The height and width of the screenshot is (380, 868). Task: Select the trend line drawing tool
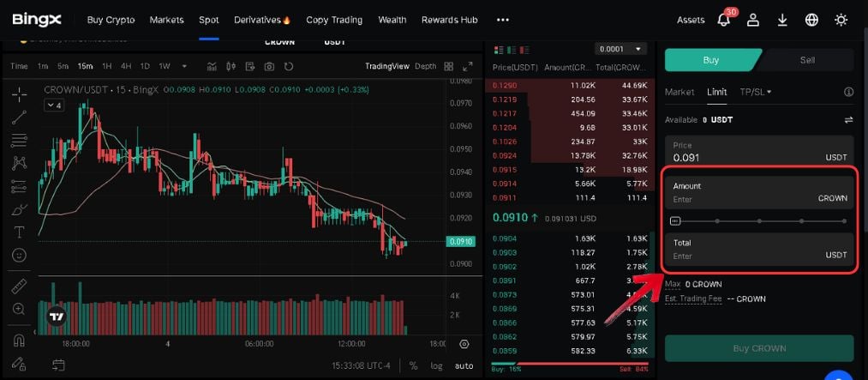click(20, 117)
